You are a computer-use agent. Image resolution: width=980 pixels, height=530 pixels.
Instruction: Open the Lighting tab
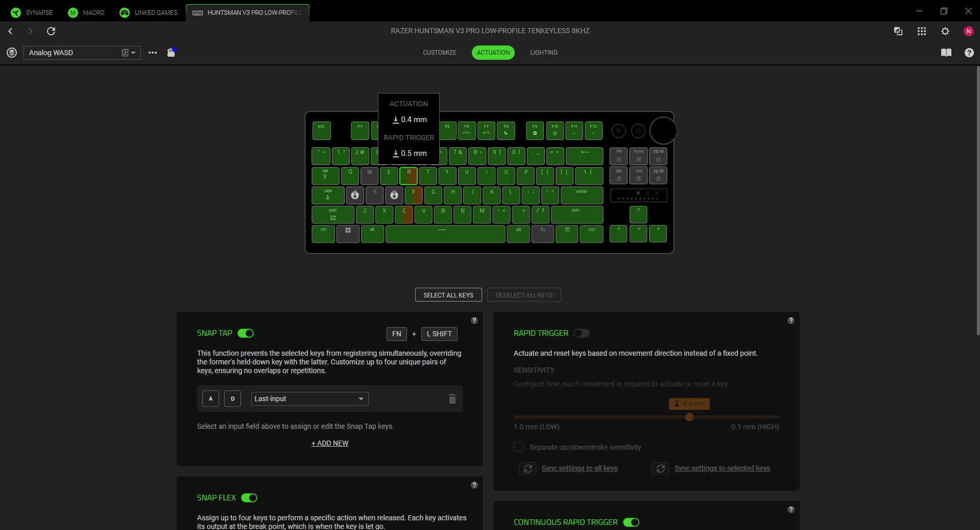click(544, 53)
